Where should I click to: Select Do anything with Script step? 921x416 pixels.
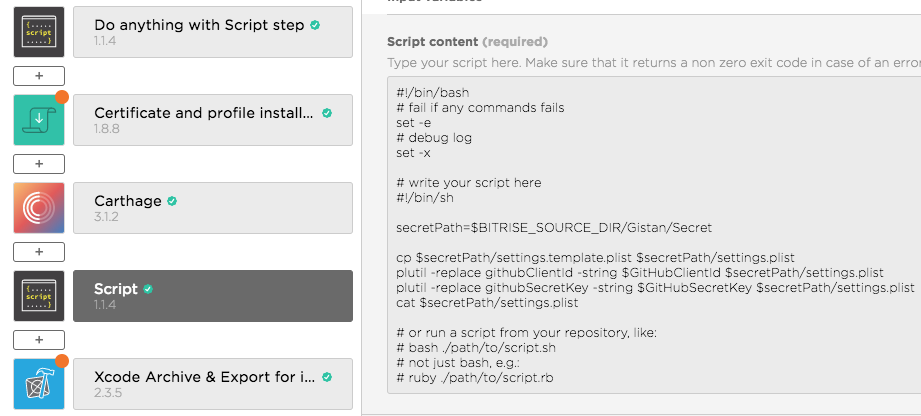click(x=212, y=32)
